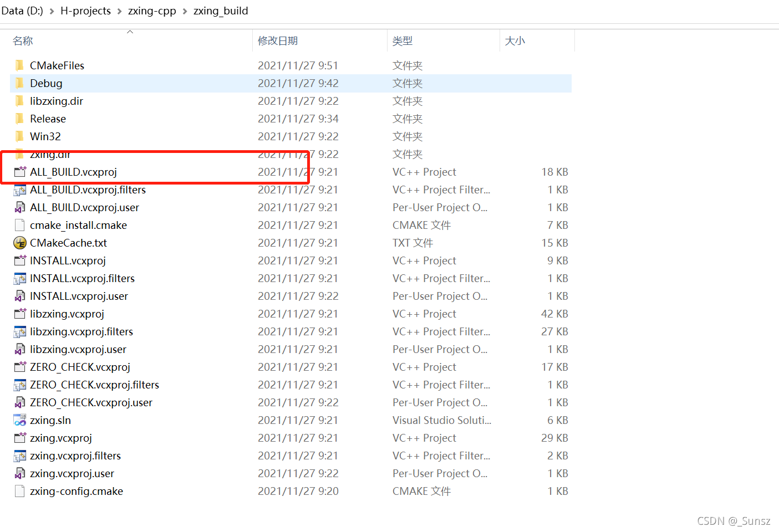The width and height of the screenshot is (779, 532).
Task: Click the breadcrumb chevron after zxing-cpp
Action: coord(184,11)
